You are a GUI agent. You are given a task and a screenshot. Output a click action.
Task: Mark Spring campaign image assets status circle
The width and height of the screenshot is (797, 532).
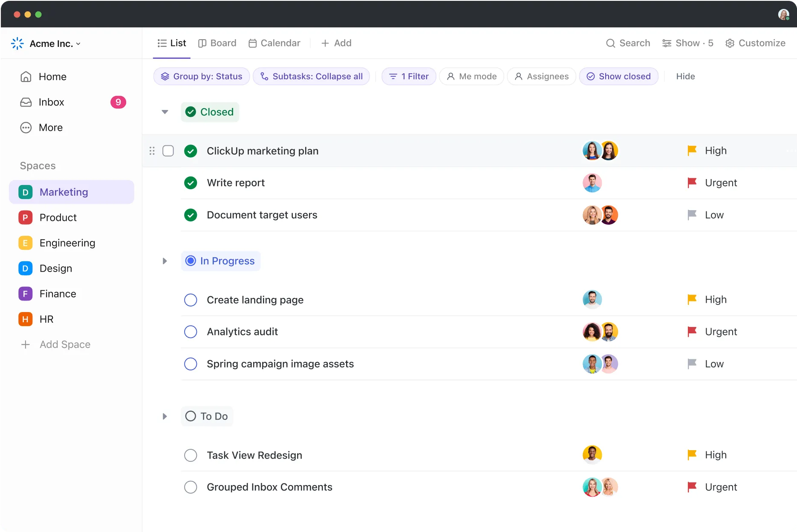[x=191, y=364]
